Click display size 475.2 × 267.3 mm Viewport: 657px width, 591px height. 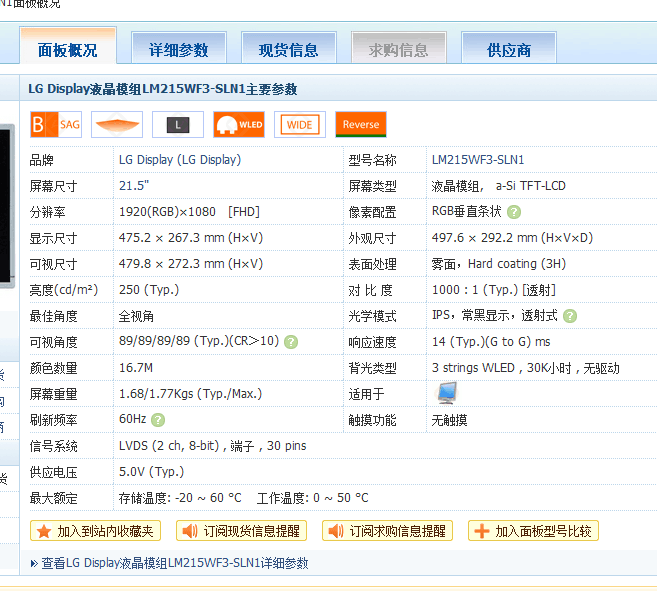pos(191,238)
